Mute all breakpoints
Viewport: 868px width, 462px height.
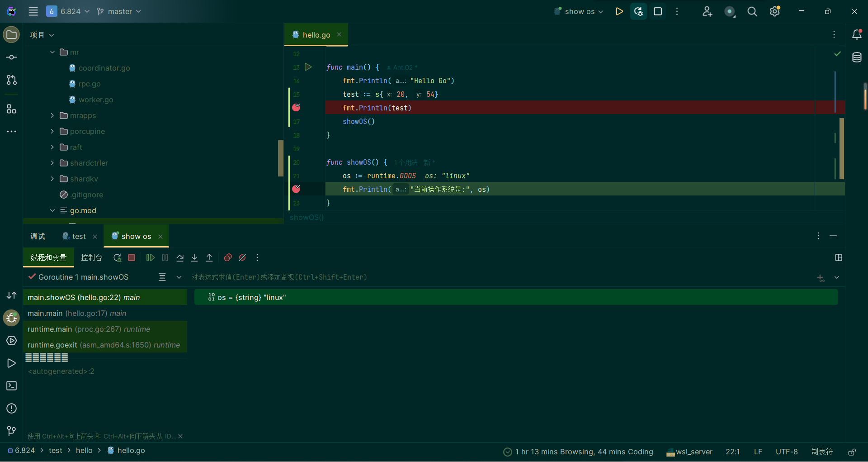tap(242, 257)
